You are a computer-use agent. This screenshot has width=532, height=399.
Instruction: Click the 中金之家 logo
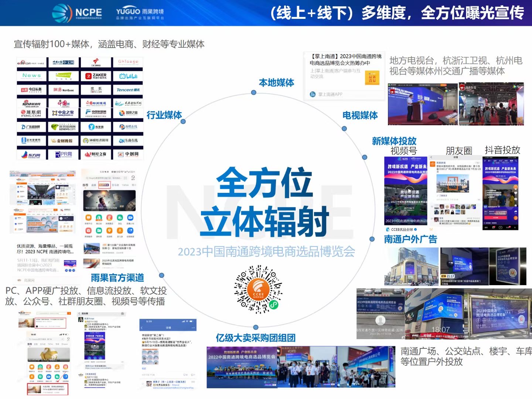(63, 113)
